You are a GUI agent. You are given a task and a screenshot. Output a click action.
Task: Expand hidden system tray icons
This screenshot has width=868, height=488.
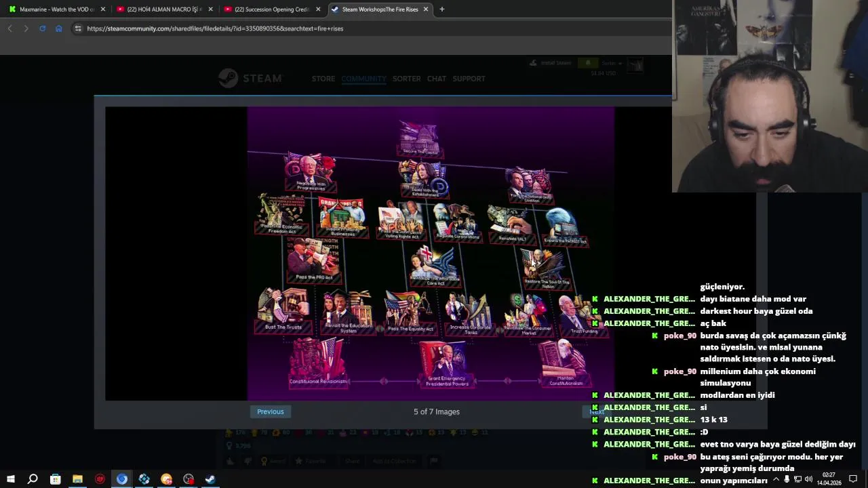pyautogui.click(x=776, y=479)
